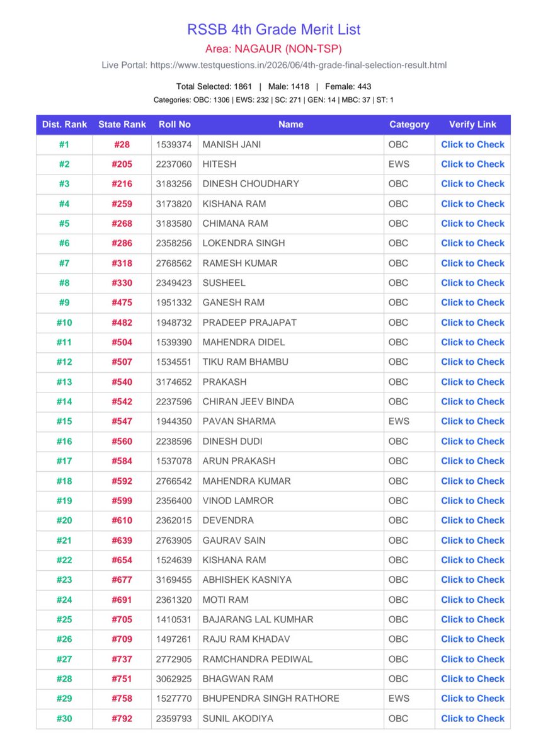This screenshot has height=756, width=543.
Task: Click the name DINESH CHOUDHARY
Action: tap(251, 184)
